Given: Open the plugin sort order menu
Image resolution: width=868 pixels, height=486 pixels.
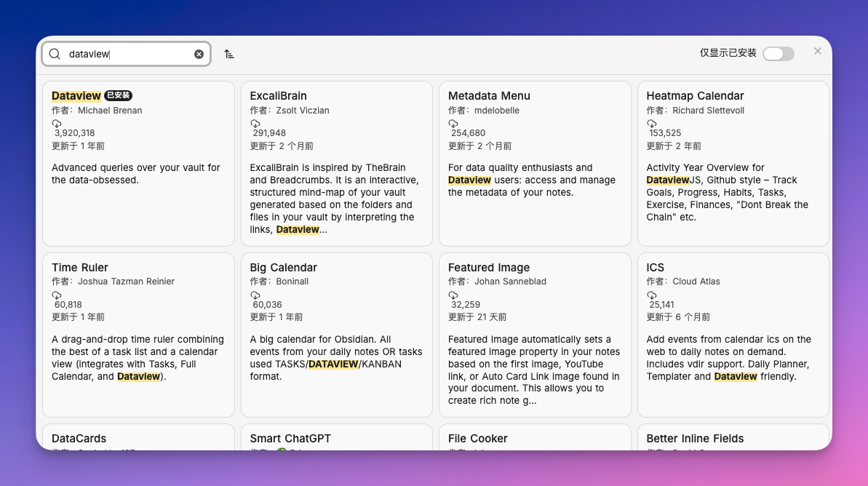Looking at the screenshot, I should coord(229,54).
